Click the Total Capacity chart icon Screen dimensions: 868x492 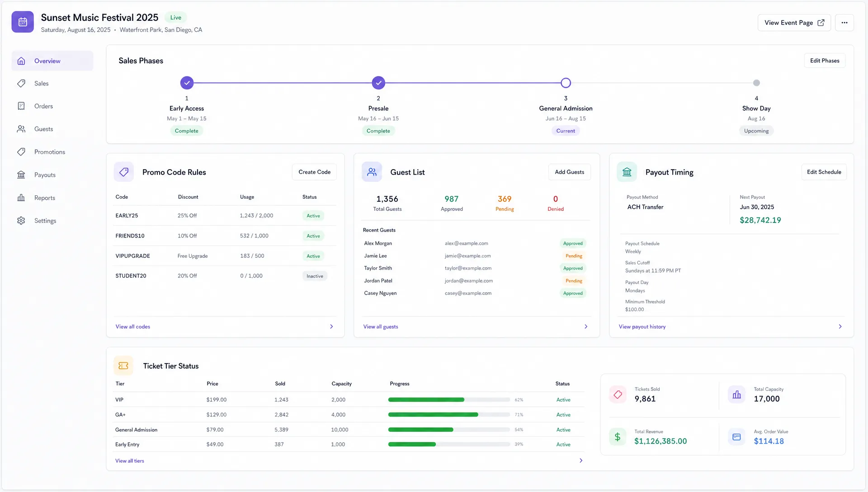click(x=737, y=395)
